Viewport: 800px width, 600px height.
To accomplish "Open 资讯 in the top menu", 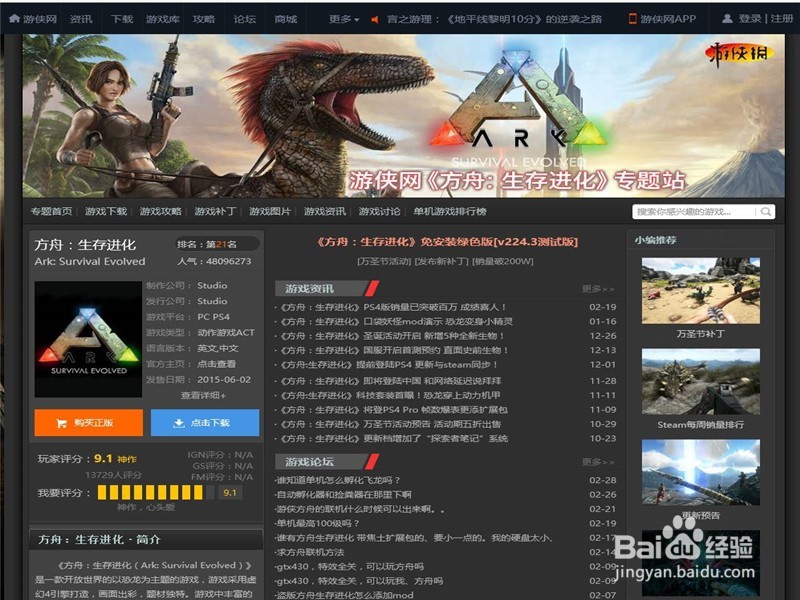I will click(x=81, y=19).
